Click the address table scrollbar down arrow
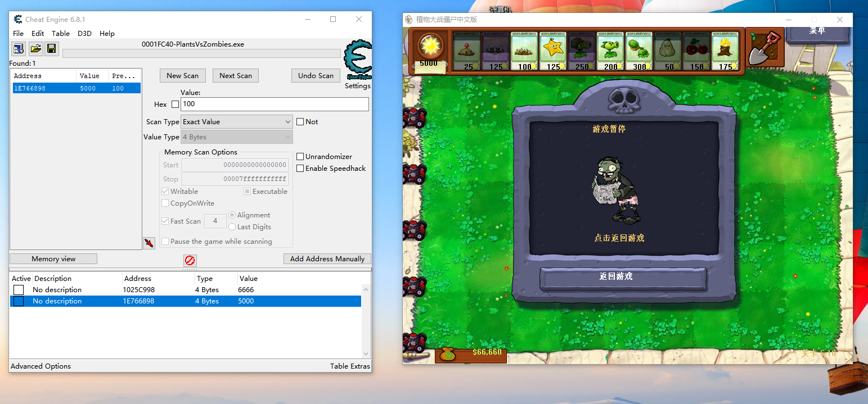 tap(366, 354)
